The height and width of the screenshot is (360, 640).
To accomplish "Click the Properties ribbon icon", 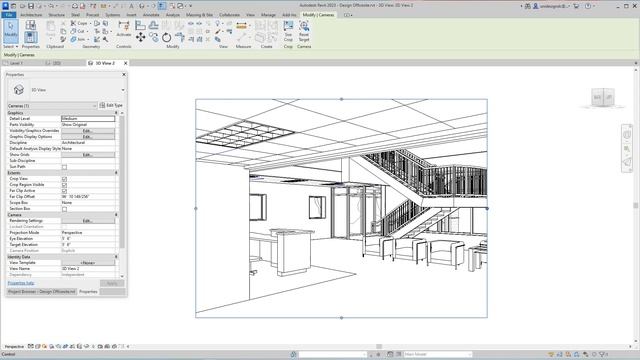I will 31,38.
